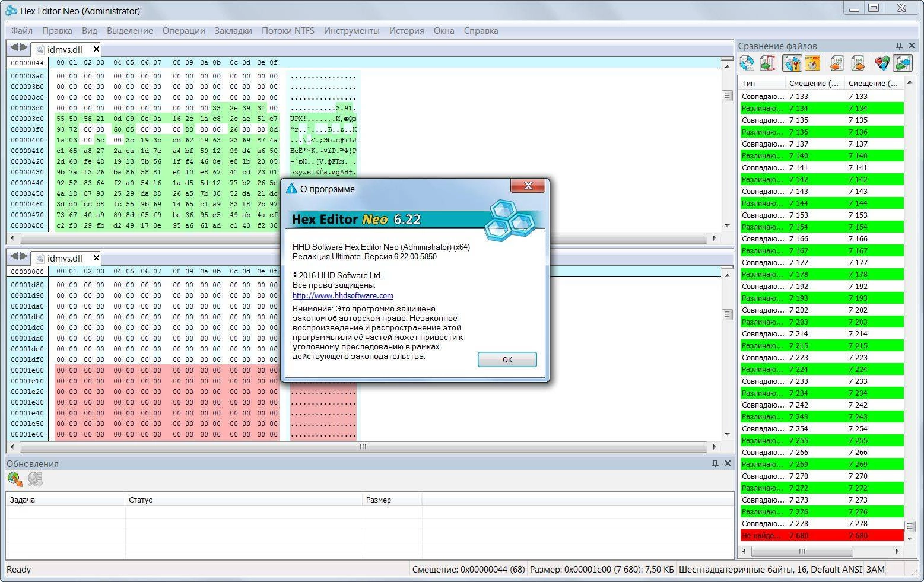Click the 00000000 offset field in bottom editor
Viewport: 924px width, 582px height.
pos(27,271)
